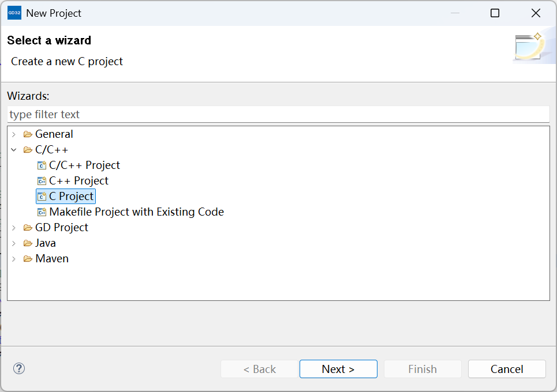This screenshot has width=557, height=392.
Task: Open the help question mark icon
Action: point(19,368)
